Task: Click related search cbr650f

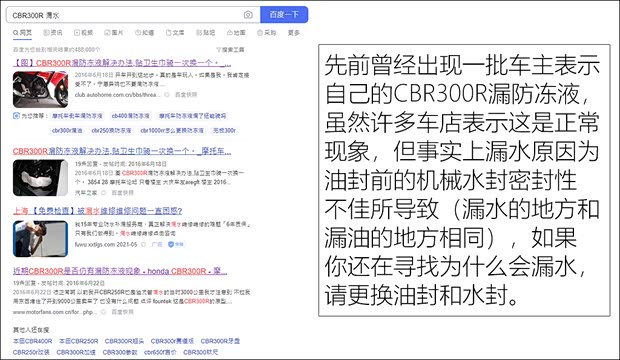Action: [160, 352]
